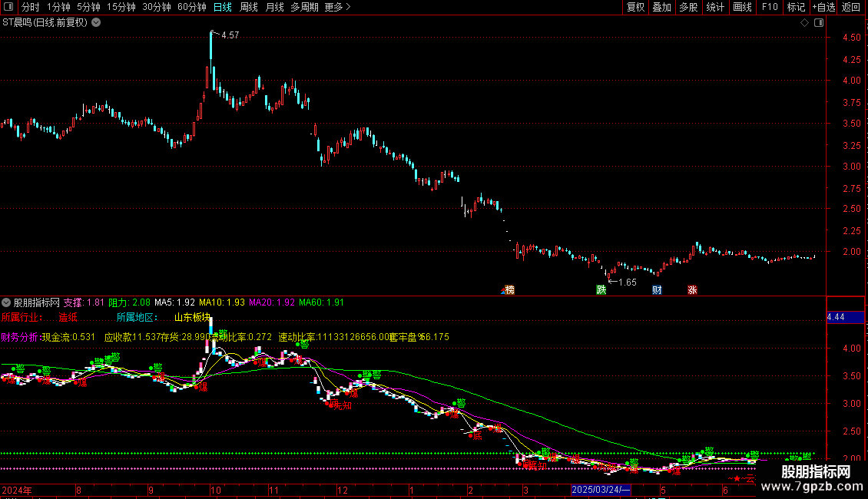
Task: Toggle the left sidebar panel icon
Action: pos(8,7)
